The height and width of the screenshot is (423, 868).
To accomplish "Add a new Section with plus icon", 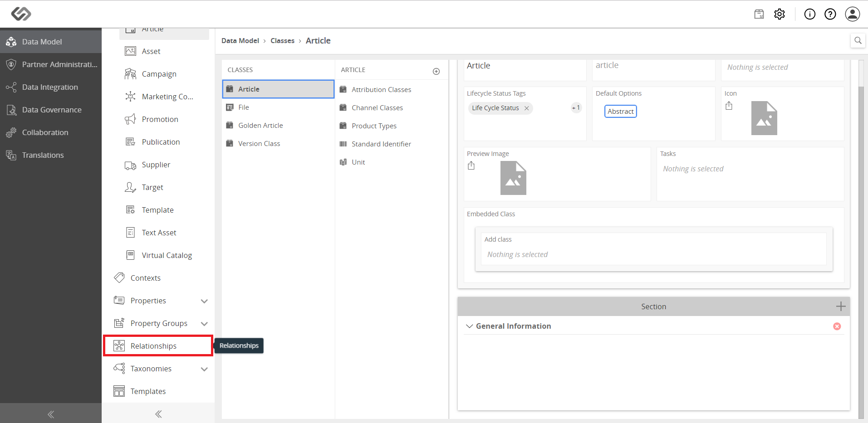I will click(x=840, y=306).
